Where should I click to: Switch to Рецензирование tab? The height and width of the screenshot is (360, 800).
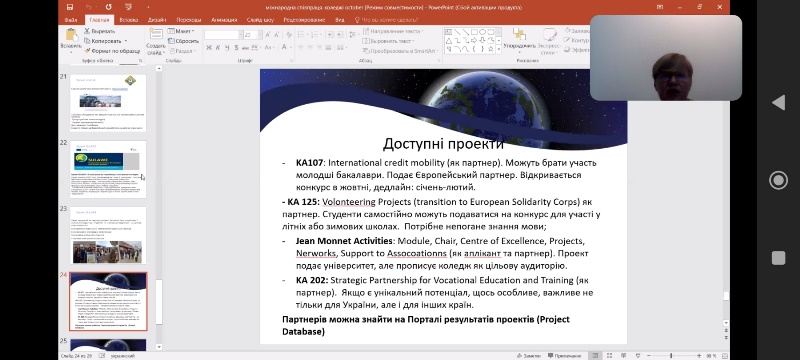click(304, 20)
